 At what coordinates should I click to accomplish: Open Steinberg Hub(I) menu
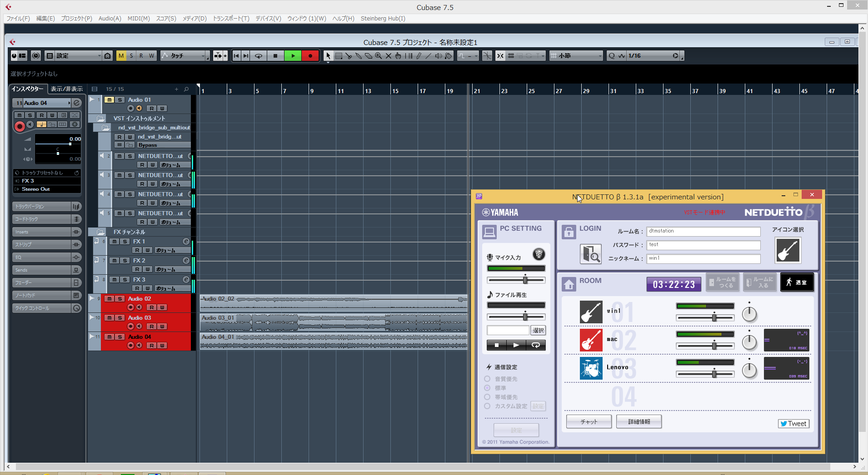(x=383, y=19)
